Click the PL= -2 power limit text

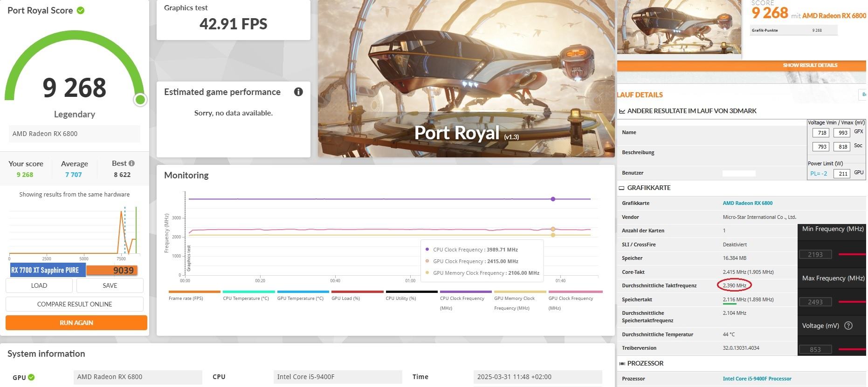click(x=819, y=174)
